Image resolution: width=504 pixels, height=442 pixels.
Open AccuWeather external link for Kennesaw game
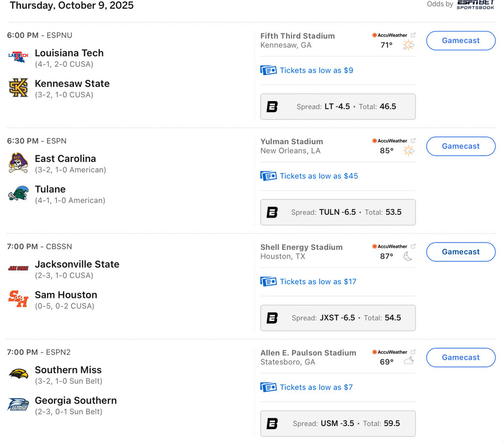[413, 35]
